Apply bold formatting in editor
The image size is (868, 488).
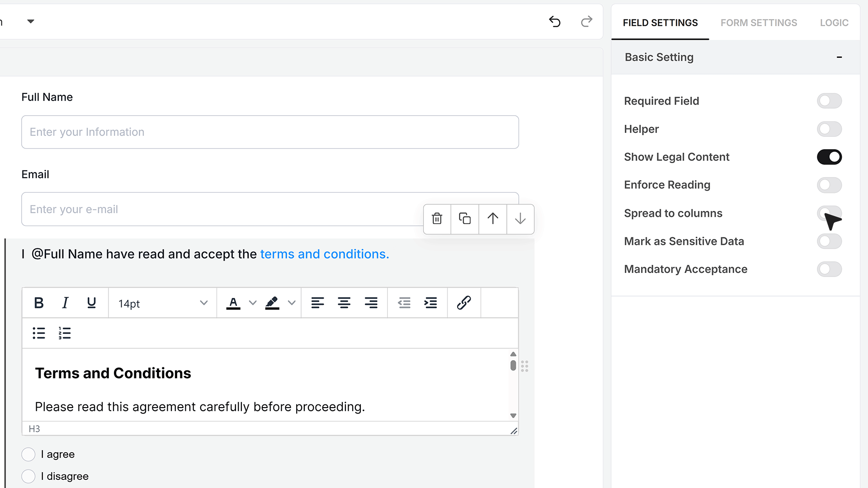click(39, 303)
